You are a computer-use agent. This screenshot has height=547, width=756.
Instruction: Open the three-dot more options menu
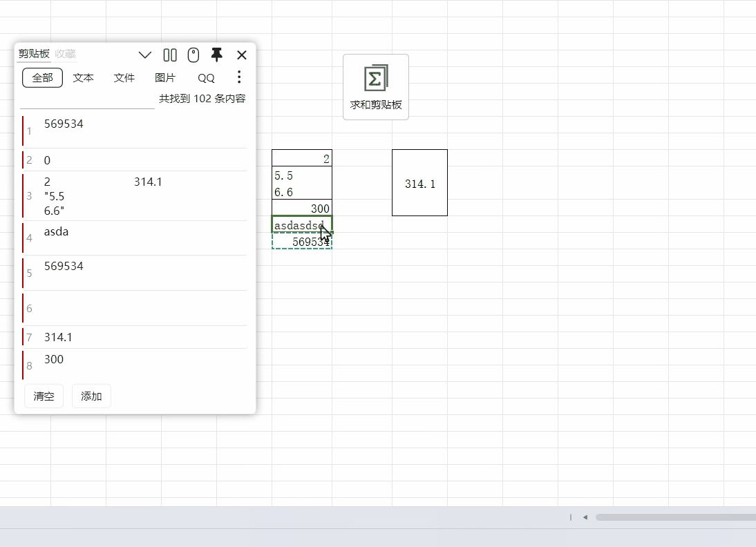pos(239,77)
